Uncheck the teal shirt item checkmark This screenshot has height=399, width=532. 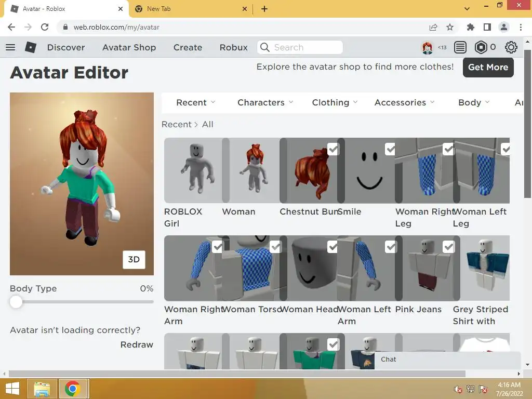tap(333, 344)
